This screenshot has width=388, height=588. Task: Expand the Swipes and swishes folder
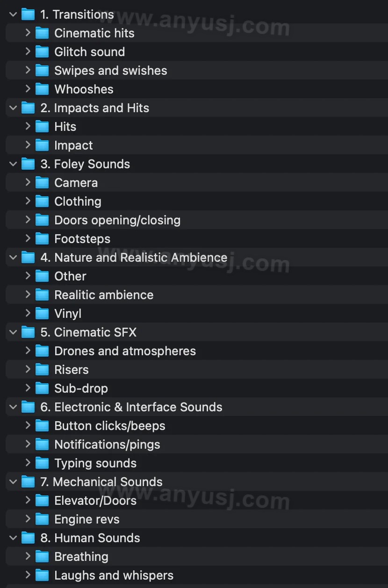tap(28, 70)
